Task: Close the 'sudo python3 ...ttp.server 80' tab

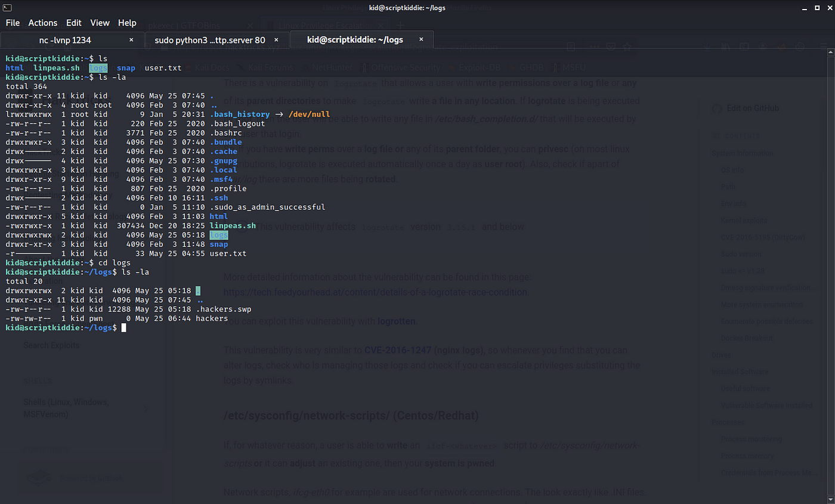Action: (277, 40)
